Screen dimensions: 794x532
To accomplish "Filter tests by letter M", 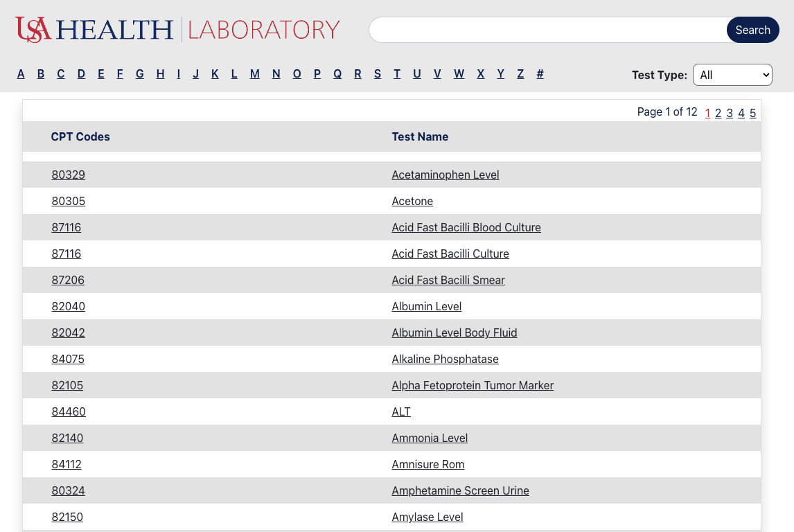I will coord(255,74).
